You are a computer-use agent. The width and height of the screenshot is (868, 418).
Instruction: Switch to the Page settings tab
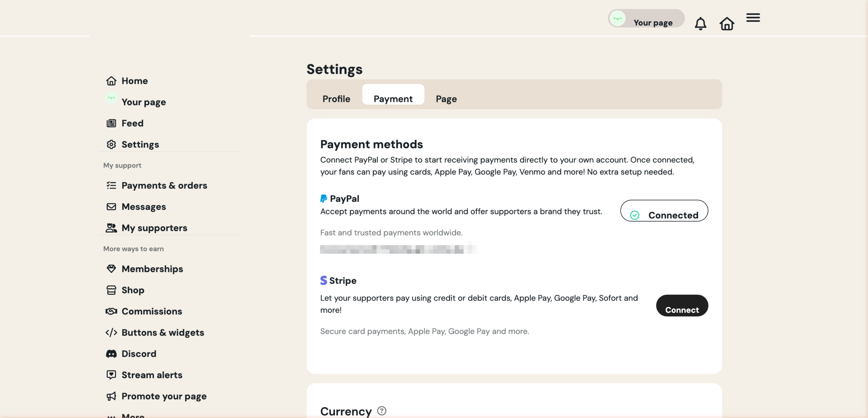tap(446, 99)
